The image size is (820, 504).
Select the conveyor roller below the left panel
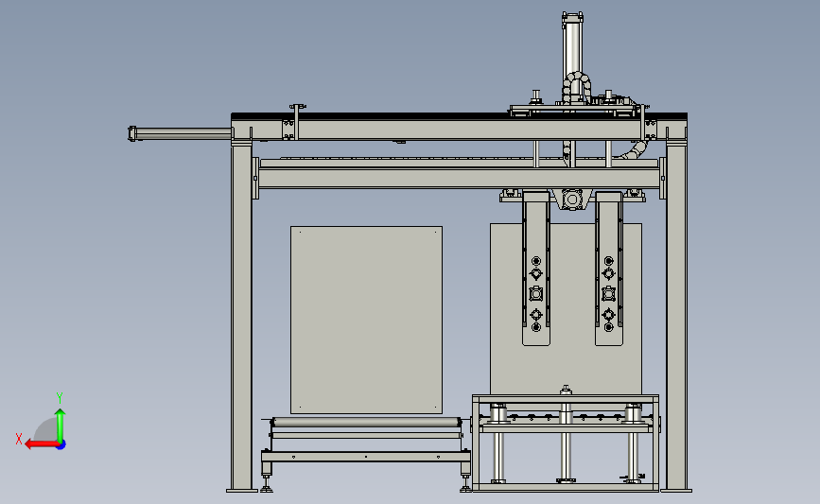(x=366, y=423)
